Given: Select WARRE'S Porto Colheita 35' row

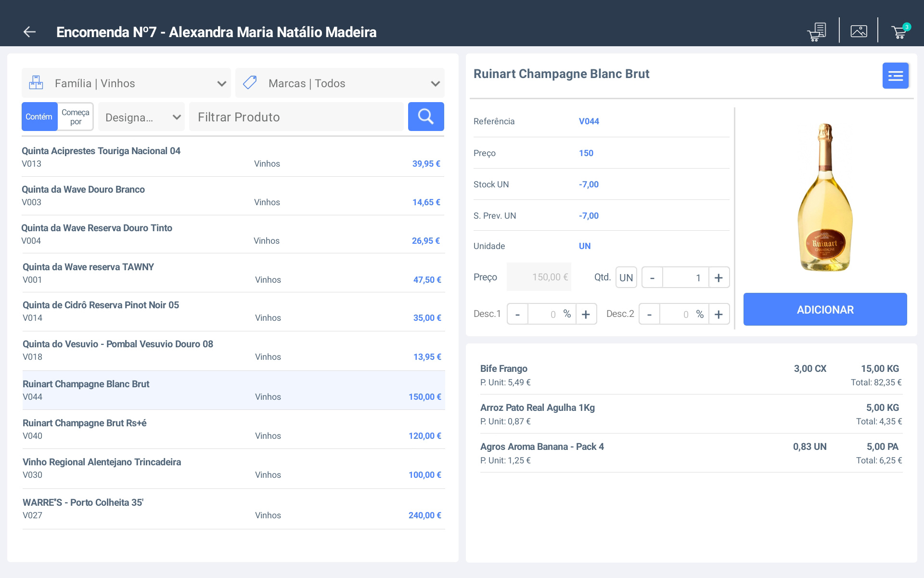Looking at the screenshot, I should 233,509.
